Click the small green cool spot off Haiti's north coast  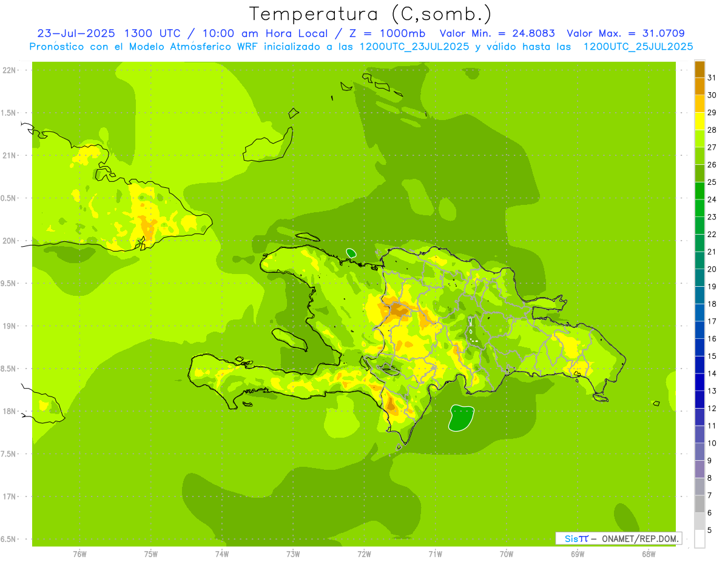coord(351,252)
